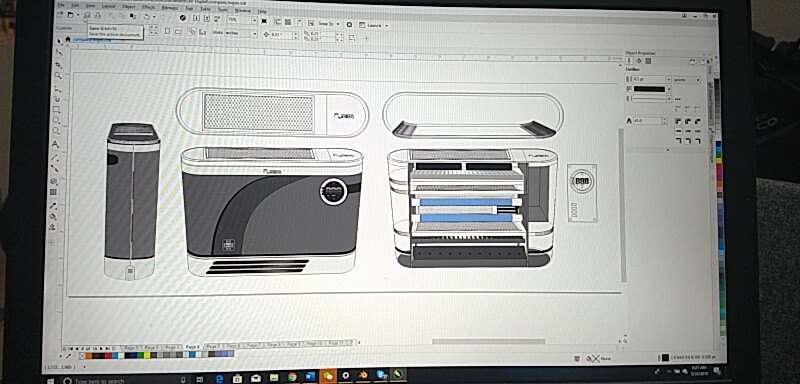
Task: Open Google Chrome from taskbar
Action: click(292, 378)
